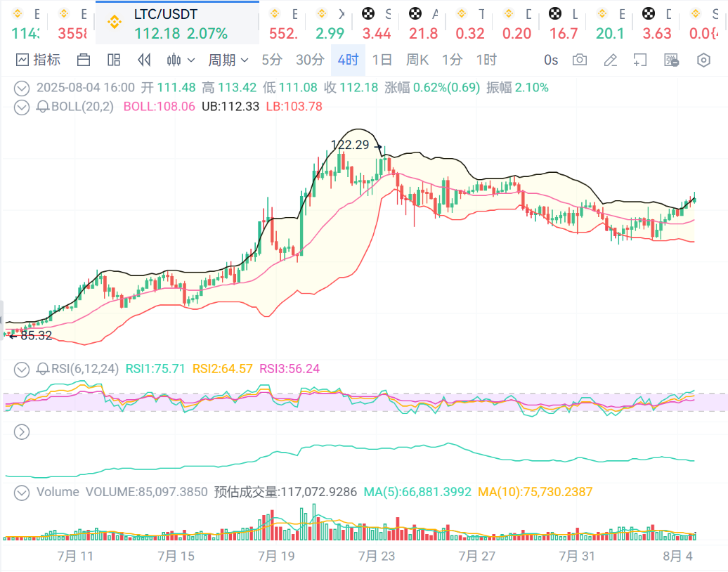Image resolution: width=728 pixels, height=572 pixels.
Task: Collapse the Volume indicator panel
Action: (22, 493)
